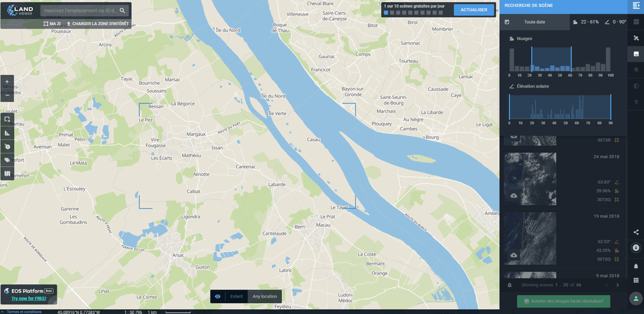This screenshot has height=314, width=644.
Task: Open the measurement tool on left toolbar
Action: point(7,133)
